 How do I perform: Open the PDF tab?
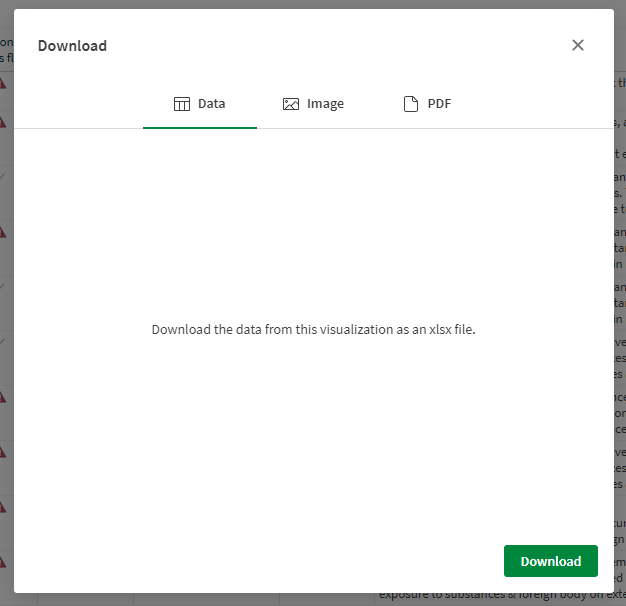[x=427, y=104]
